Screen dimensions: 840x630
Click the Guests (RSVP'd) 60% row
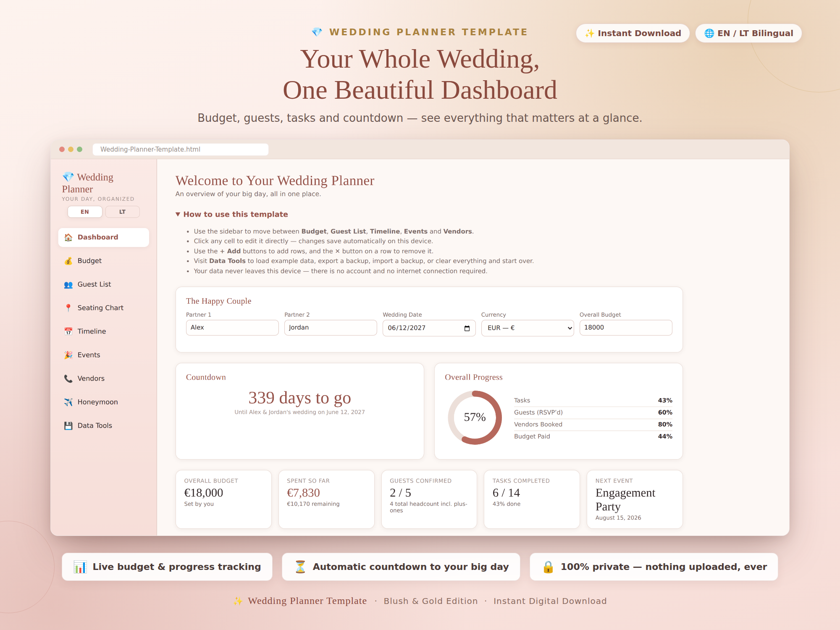(x=593, y=412)
